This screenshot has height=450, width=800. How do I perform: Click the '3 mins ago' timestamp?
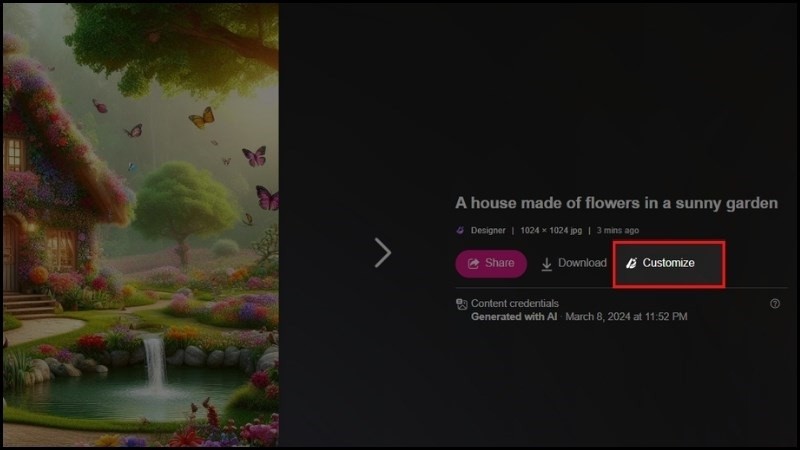click(617, 231)
